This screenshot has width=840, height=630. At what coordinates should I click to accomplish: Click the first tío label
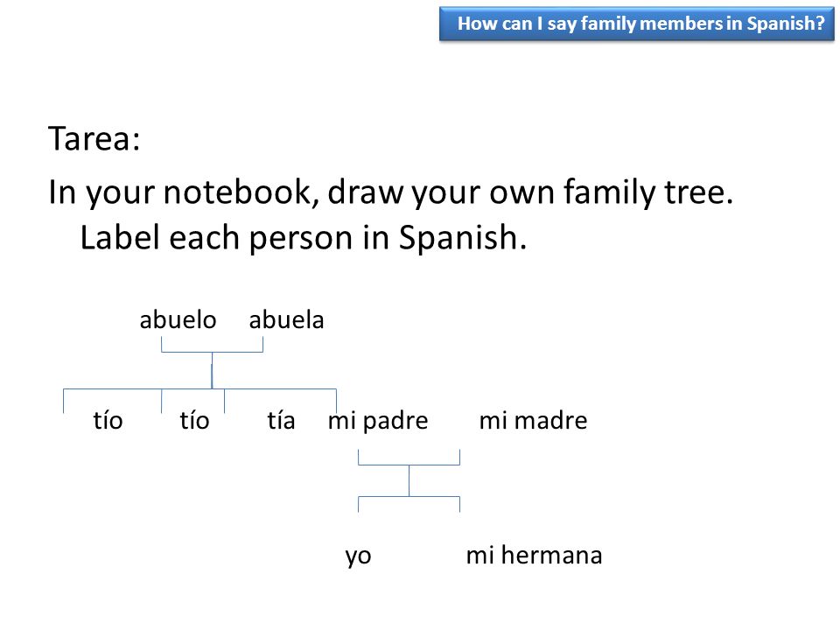point(108,420)
